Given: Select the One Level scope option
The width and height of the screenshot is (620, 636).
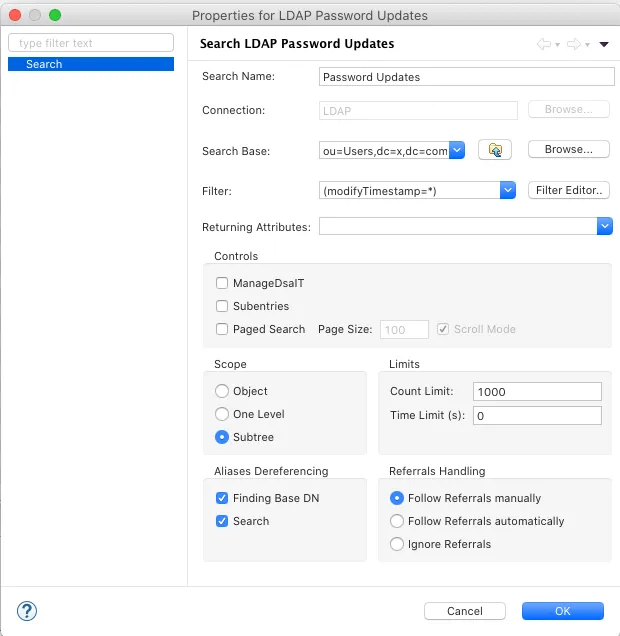Looking at the screenshot, I should [x=222, y=414].
